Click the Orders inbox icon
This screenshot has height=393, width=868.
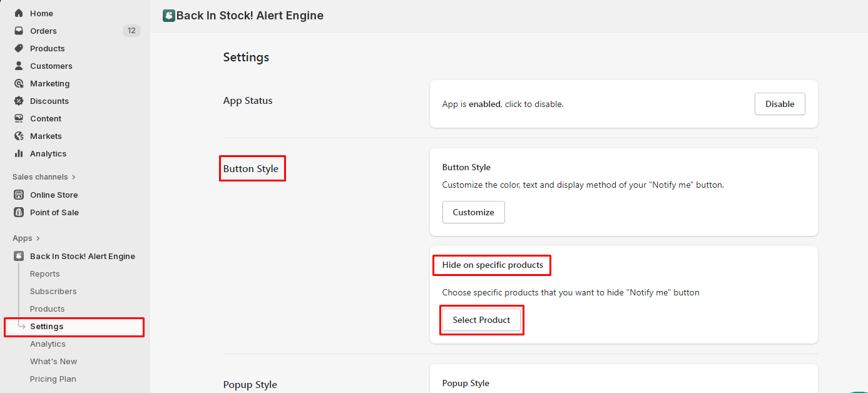[19, 31]
